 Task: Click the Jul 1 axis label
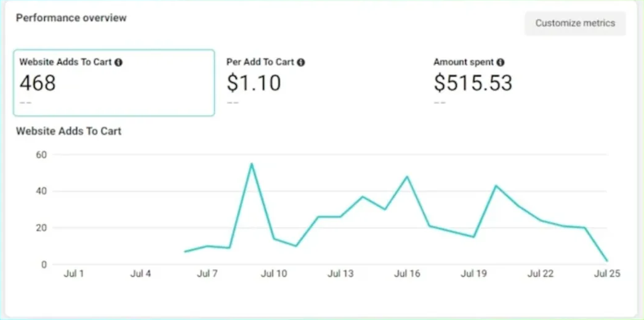click(73, 274)
